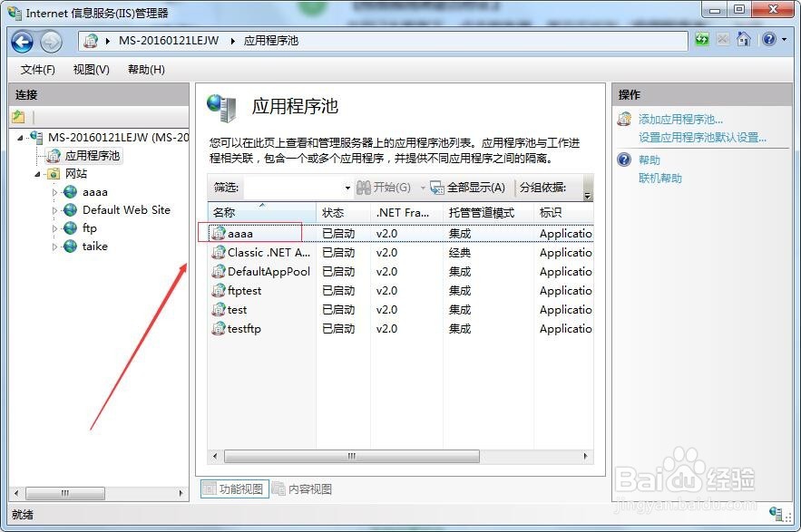The height and width of the screenshot is (532, 801).
Task: Click the server icon beside MS-20160121LEJW breadcrumb
Action: point(91,41)
